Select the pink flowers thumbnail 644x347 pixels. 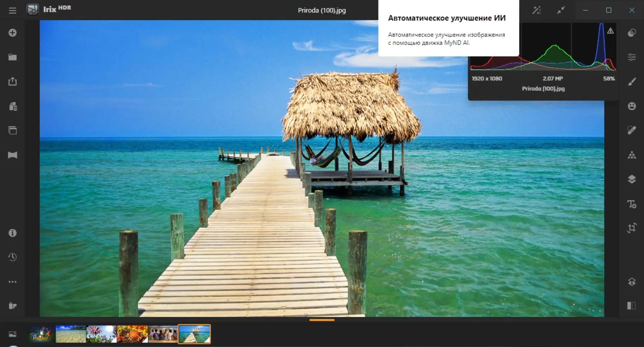[101, 334]
